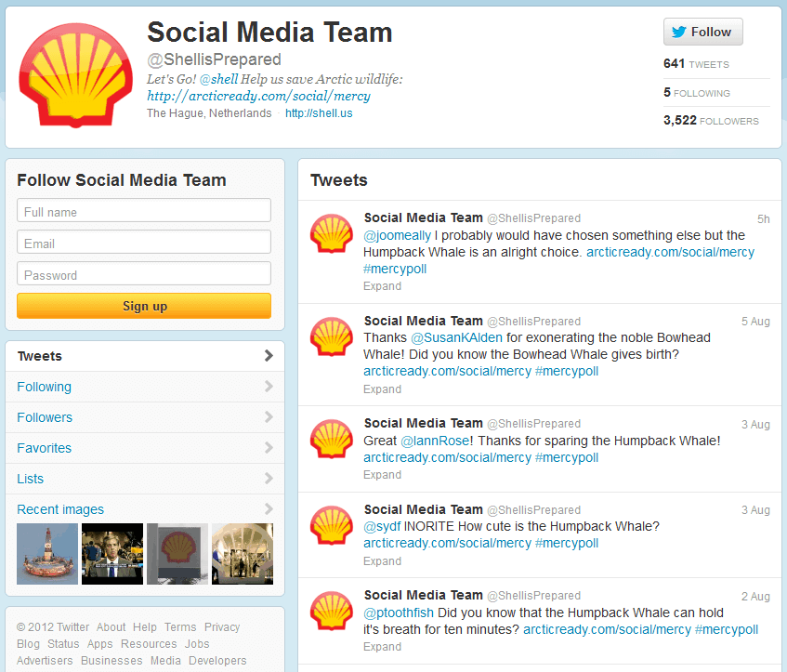The width and height of the screenshot is (787, 672).
Task: Open the http://shell.us profile link
Action: pos(319,113)
